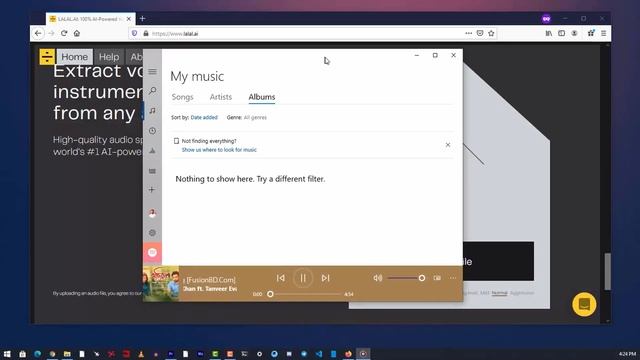640x360 pixels.
Task: Switch to mini view player
Action: coord(437,278)
